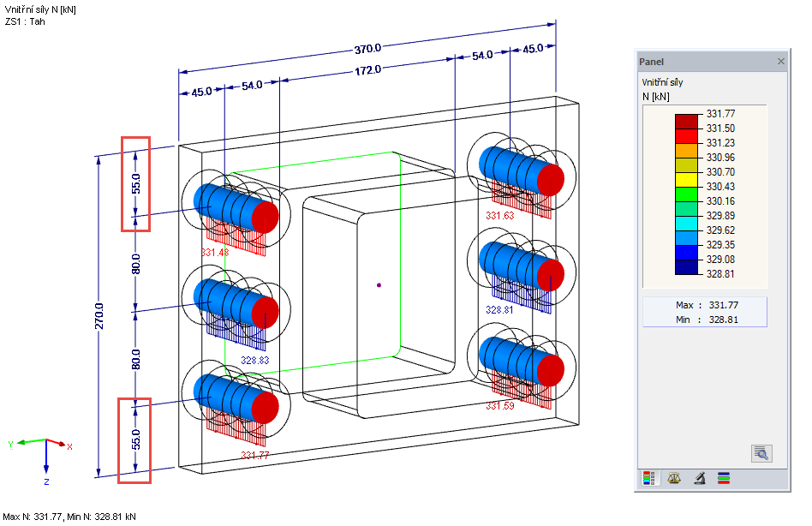Image resolution: width=812 pixels, height=526 pixels.
Task: Click the red result value 331.77 under bottom-left bolt
Action: (254, 455)
